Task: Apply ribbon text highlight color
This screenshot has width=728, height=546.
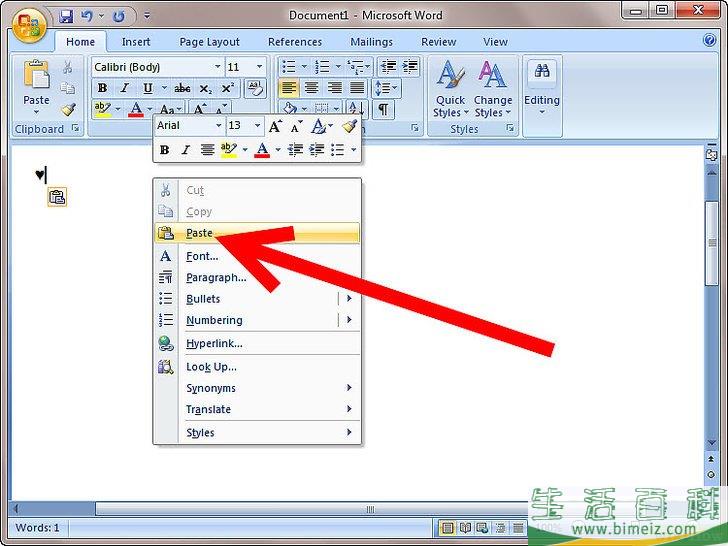Action: pyautogui.click(x=102, y=110)
